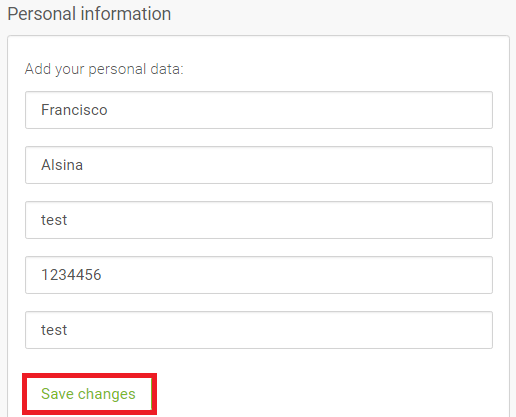Screen dimensions: 516x417
Task: Focus the field containing Francisco
Action: coord(259,110)
